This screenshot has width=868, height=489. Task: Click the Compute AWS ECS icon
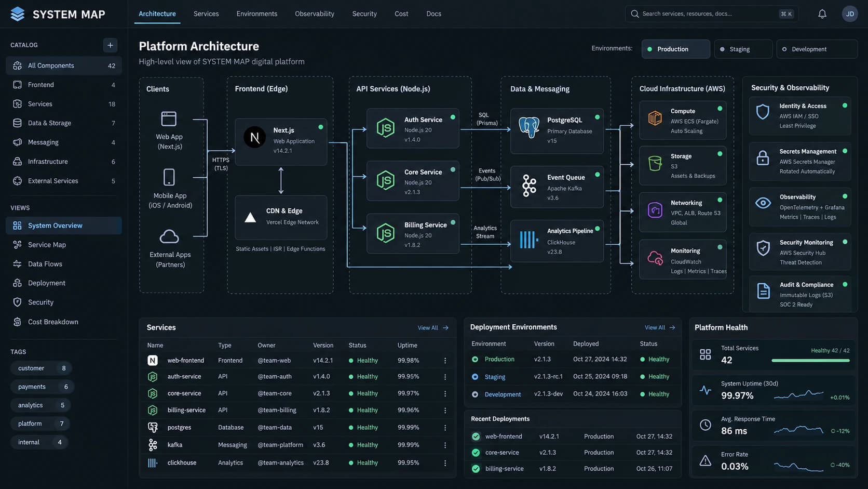(655, 118)
